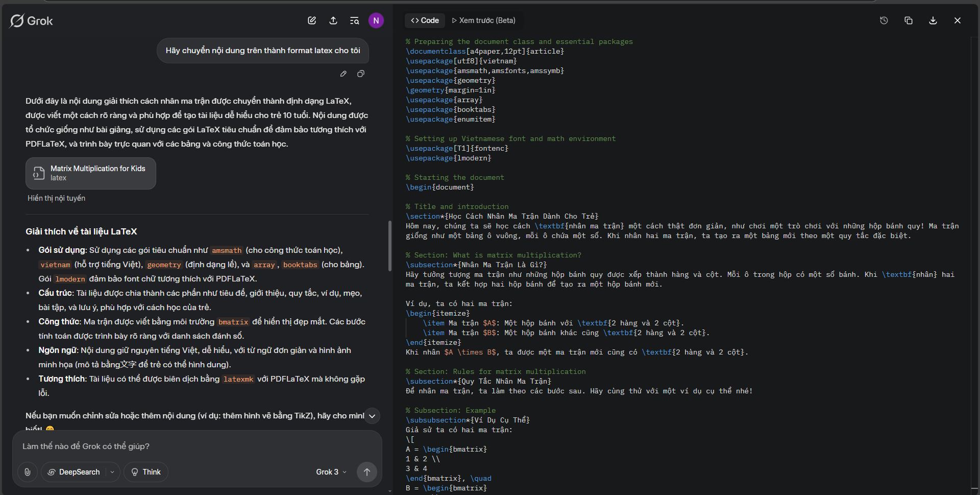The height and width of the screenshot is (495, 980).
Task: Close the code panel
Action: [958, 20]
